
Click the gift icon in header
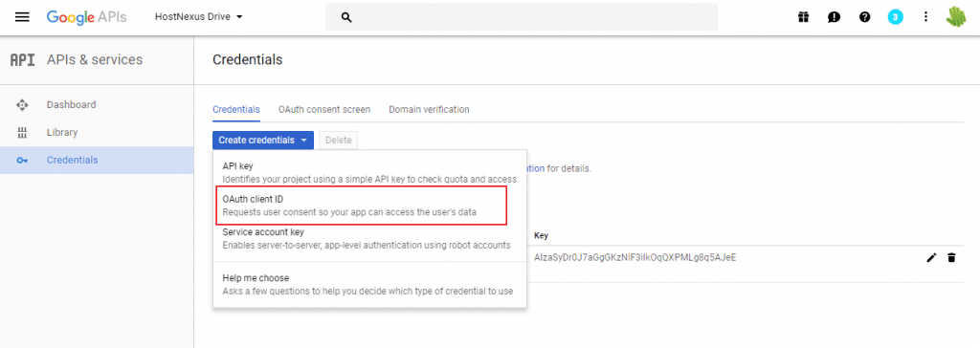click(x=803, y=17)
